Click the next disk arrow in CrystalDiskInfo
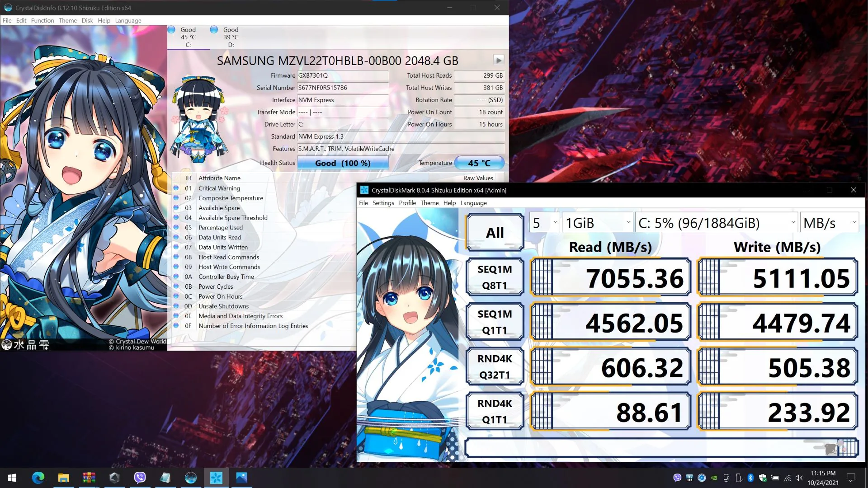The image size is (868, 488). 498,60
